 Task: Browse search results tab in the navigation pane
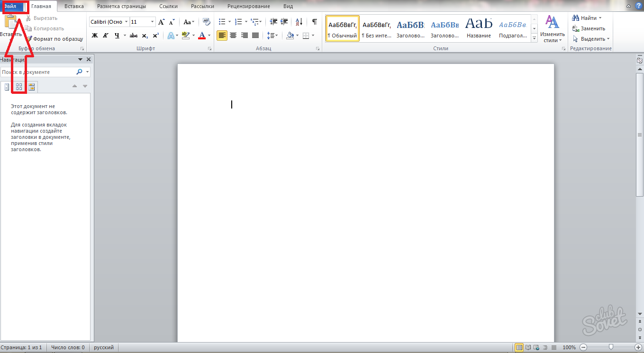coord(31,86)
